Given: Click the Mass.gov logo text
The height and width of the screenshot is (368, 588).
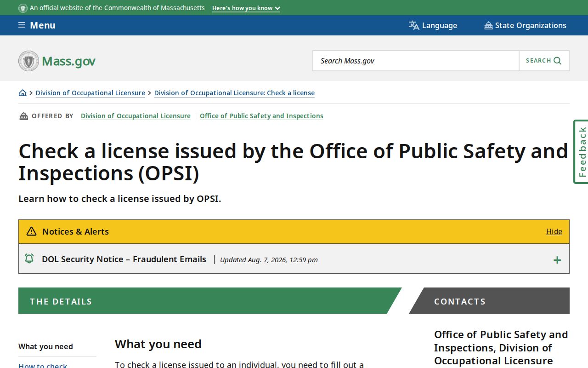Looking at the screenshot, I should 68,61.
